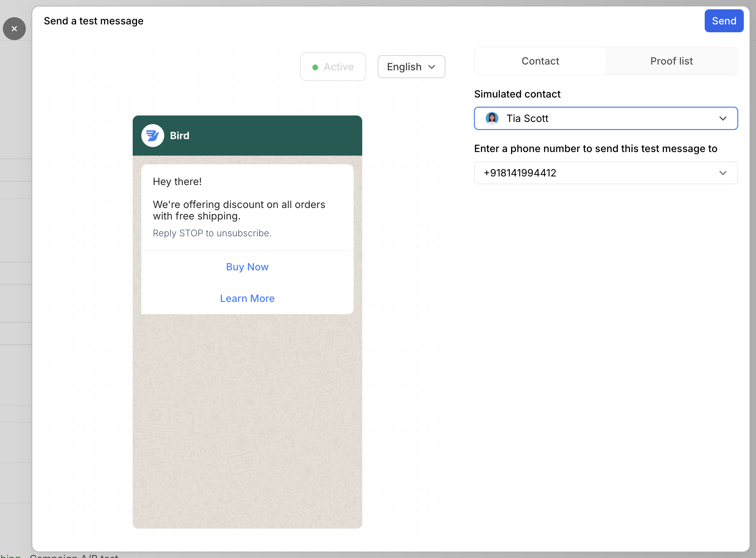Image resolution: width=756 pixels, height=558 pixels.
Task: Click the green Active status dot
Action: (x=315, y=67)
